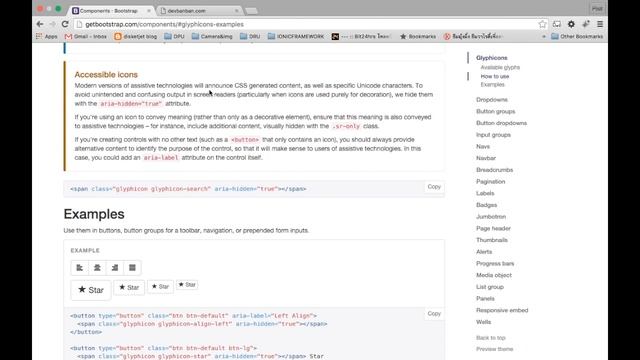The width and height of the screenshot is (640, 360).
Task: Go to Button dropdowns sidebar link
Action: tap(501, 123)
